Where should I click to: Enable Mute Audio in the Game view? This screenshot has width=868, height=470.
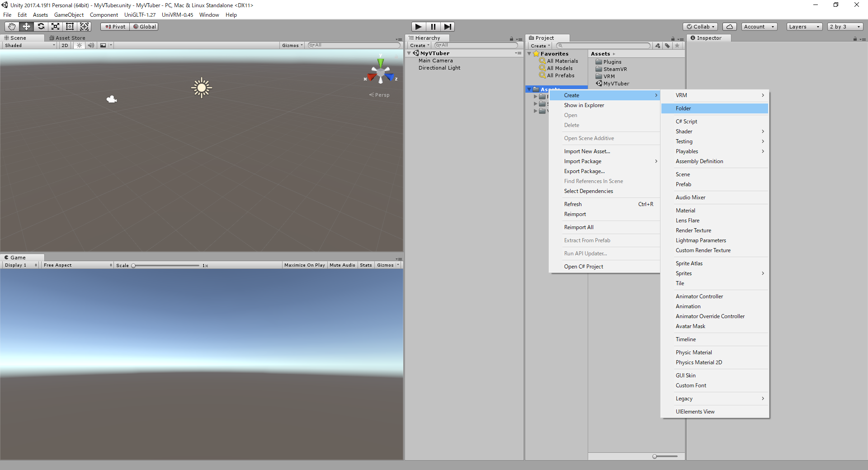[x=342, y=265]
